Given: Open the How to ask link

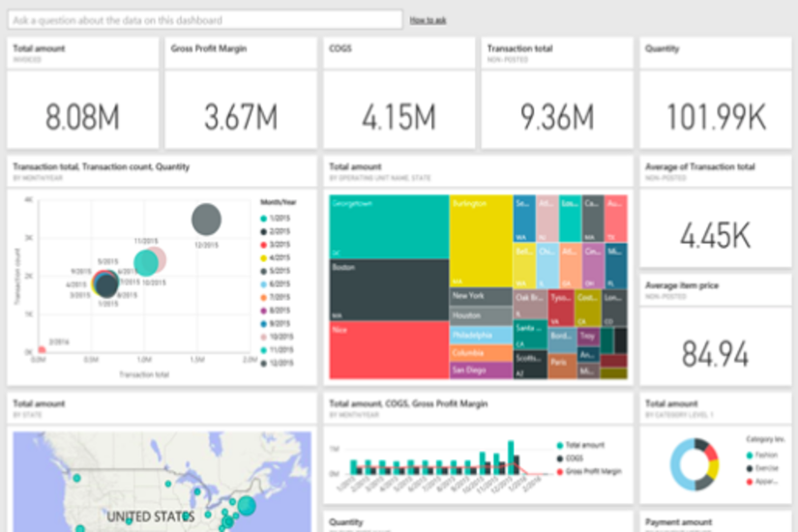Looking at the screenshot, I should click(428, 20).
